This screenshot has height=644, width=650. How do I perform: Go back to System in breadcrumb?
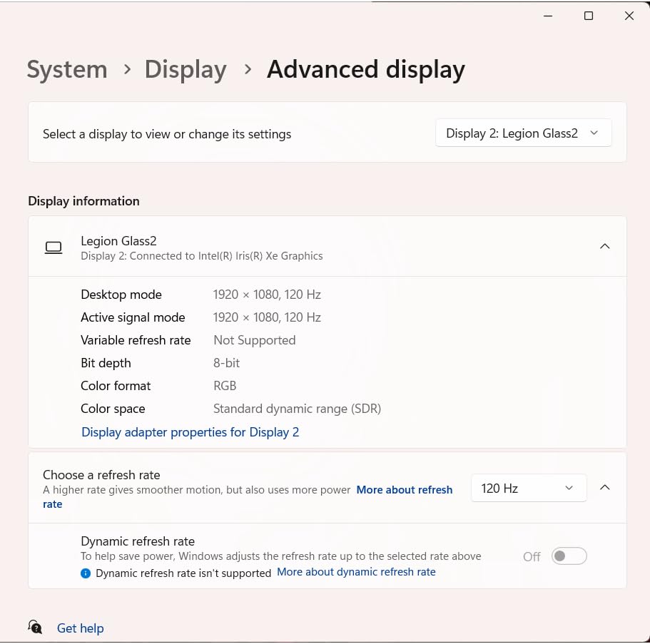[67, 70]
